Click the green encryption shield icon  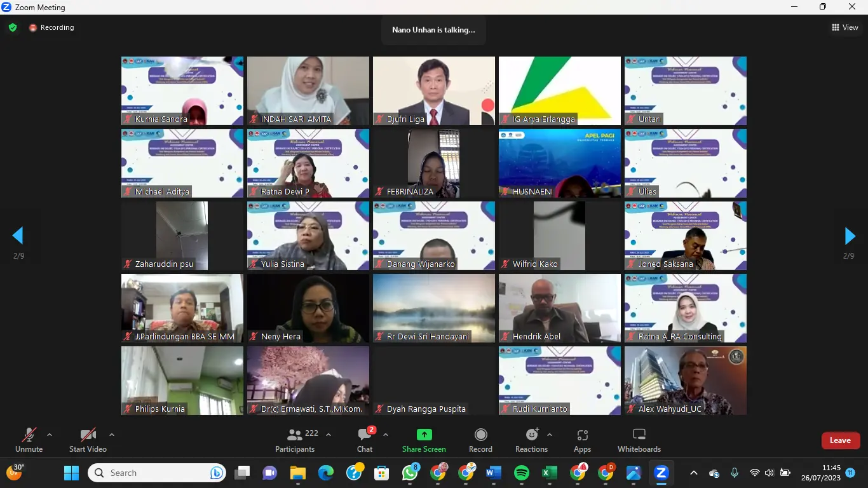pos(13,27)
